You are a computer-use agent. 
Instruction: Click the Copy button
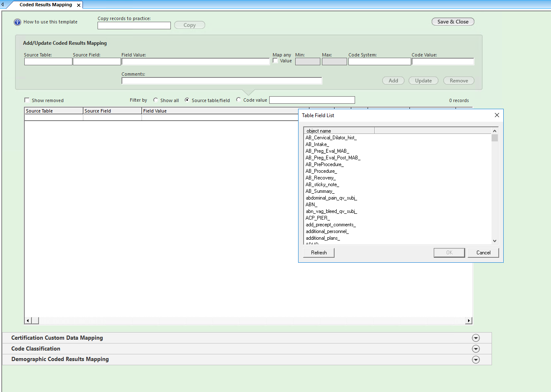click(x=190, y=25)
